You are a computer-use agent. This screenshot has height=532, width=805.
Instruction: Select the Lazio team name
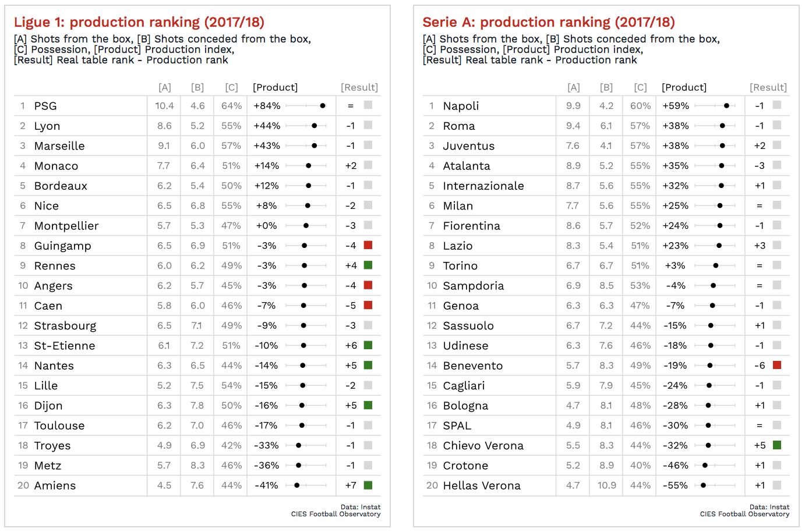(458, 246)
